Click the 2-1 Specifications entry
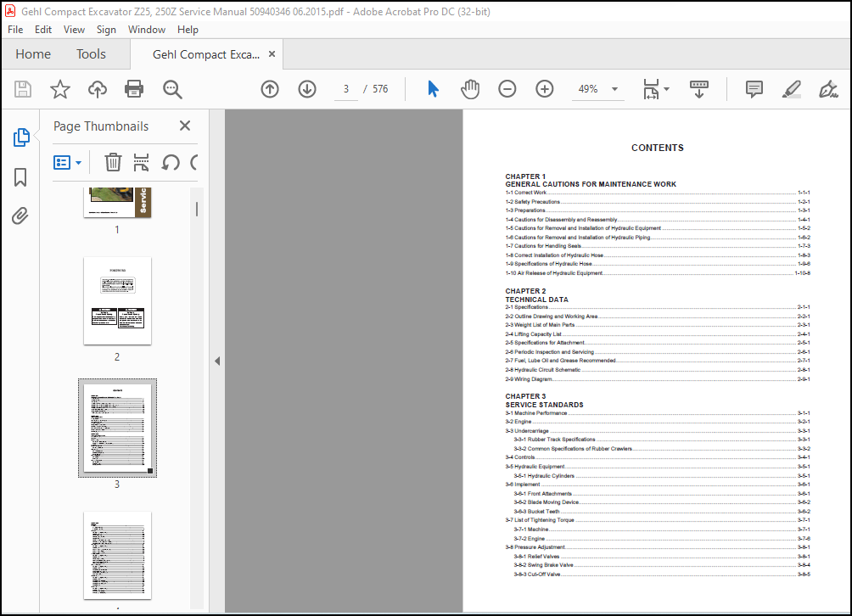The width and height of the screenshot is (852, 616). point(658,307)
